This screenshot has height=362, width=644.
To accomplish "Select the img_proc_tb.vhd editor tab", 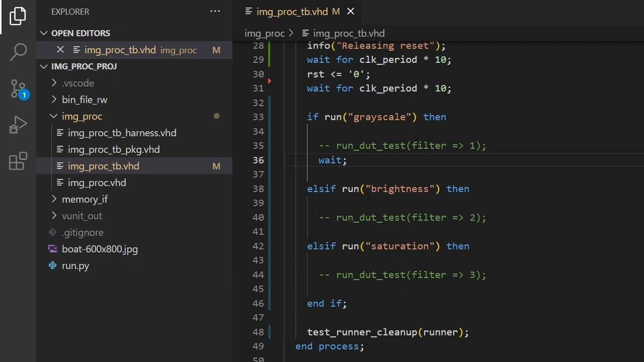I will 292,12.
